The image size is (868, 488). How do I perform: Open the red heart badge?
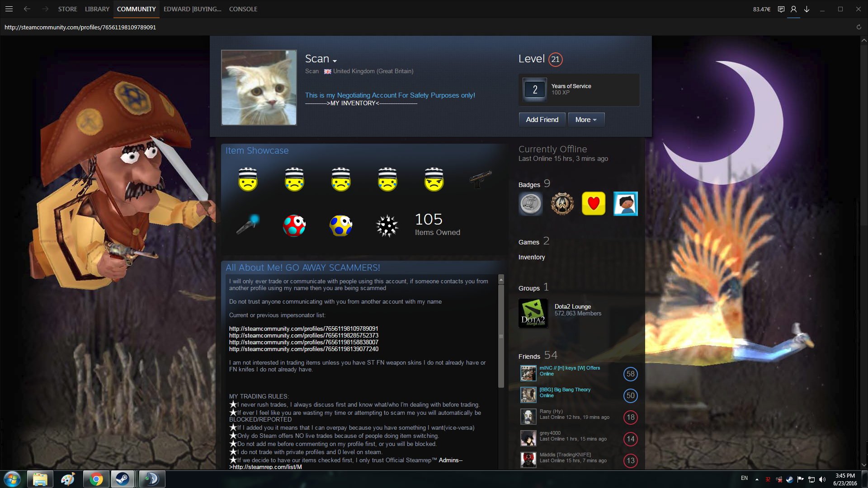pyautogui.click(x=593, y=204)
